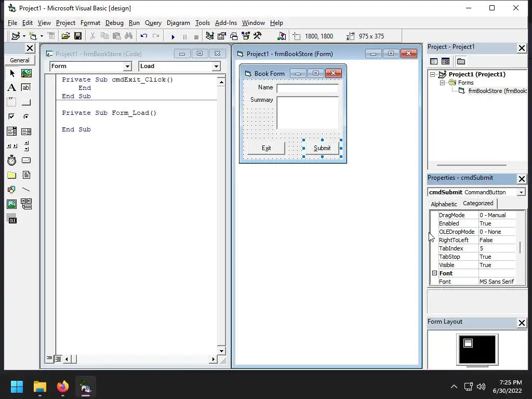
Task: Open the Form object dropdown in code window
Action: 127,66
